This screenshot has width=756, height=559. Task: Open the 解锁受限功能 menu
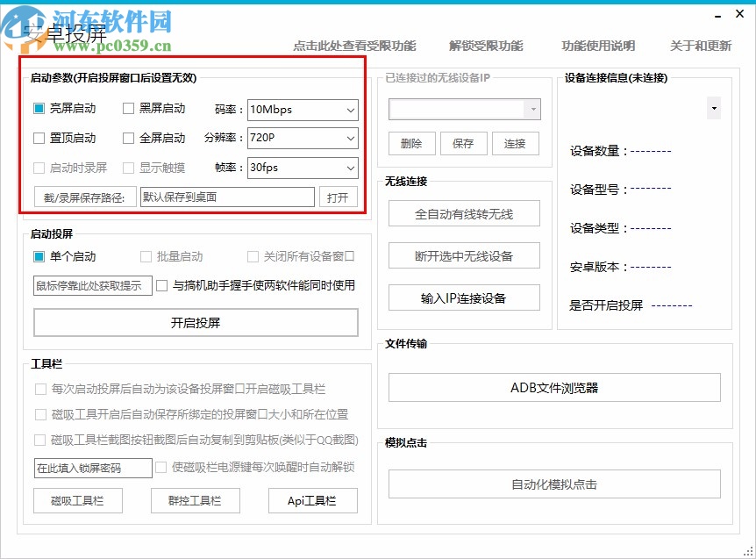[486, 46]
